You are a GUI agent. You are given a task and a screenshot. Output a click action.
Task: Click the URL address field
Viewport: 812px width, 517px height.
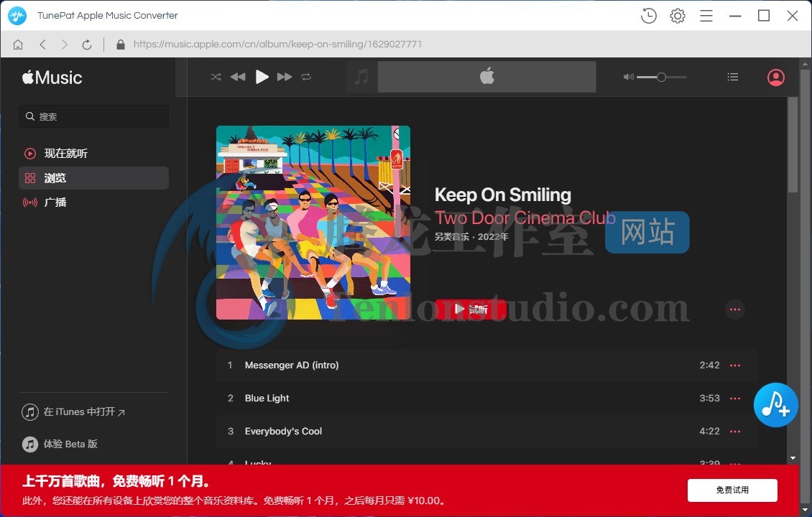277,45
